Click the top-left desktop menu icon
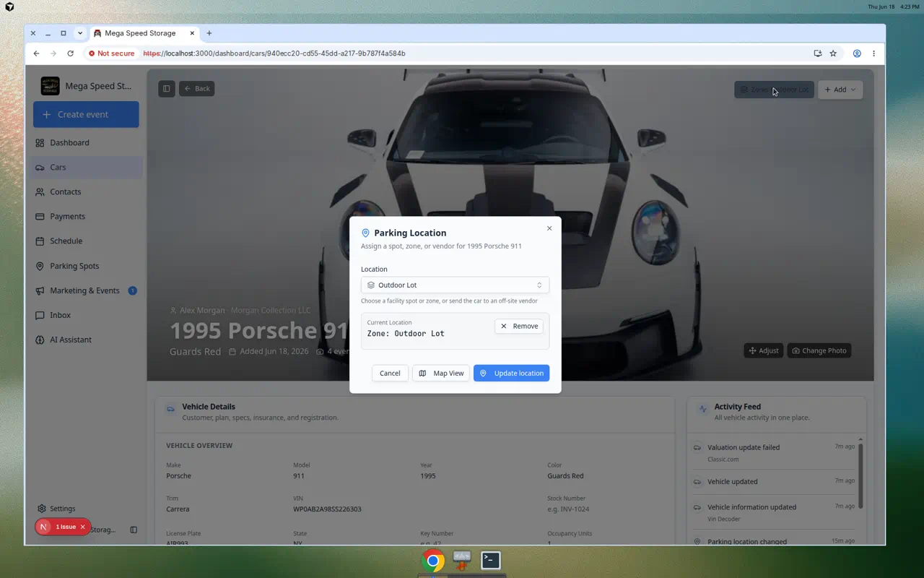The height and width of the screenshot is (578, 924). click(x=9, y=7)
